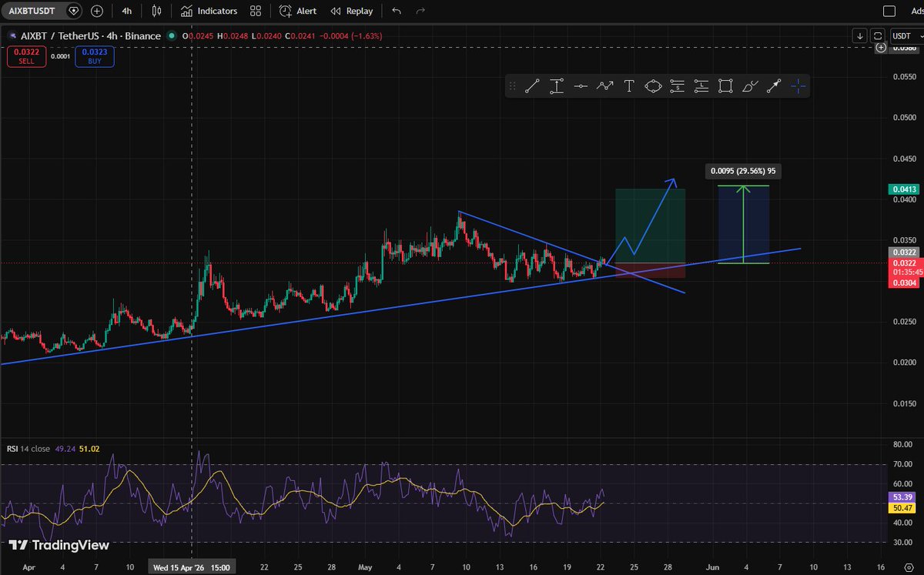Click the Wed 15 Apr '26 15:00 date label

point(191,568)
